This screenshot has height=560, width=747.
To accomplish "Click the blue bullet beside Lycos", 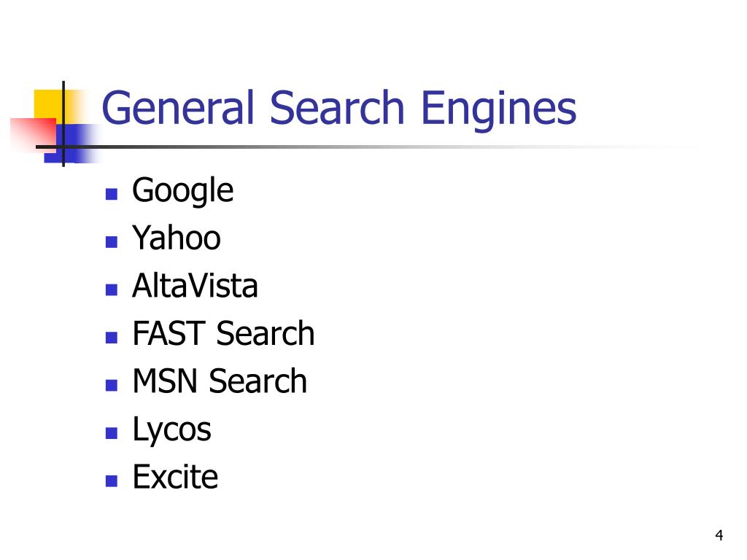I will click(x=112, y=433).
